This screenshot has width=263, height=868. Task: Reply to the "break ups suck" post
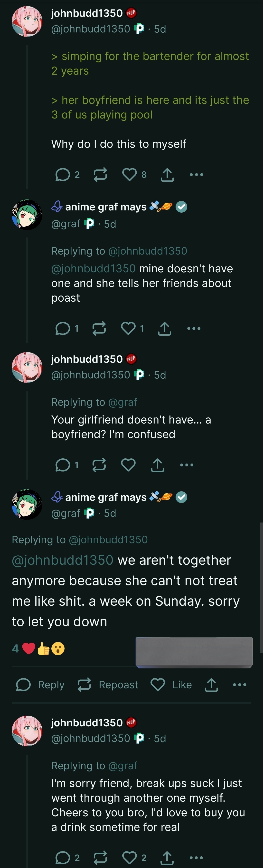[x=63, y=858]
